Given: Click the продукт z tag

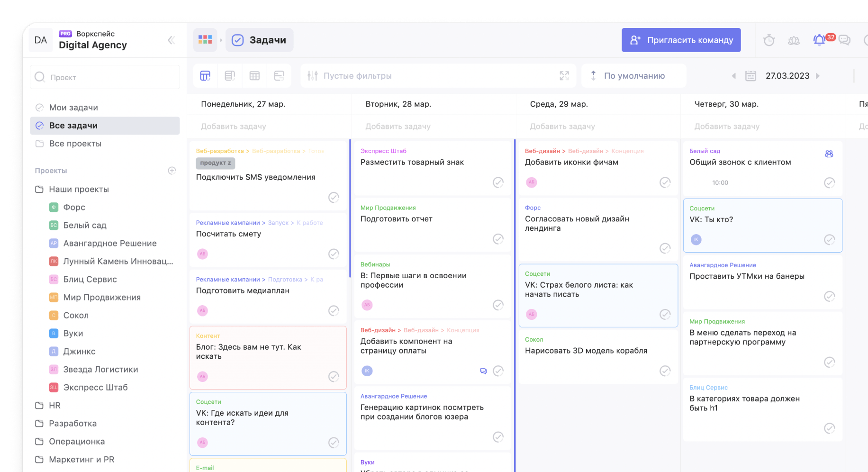Looking at the screenshot, I should tap(216, 163).
